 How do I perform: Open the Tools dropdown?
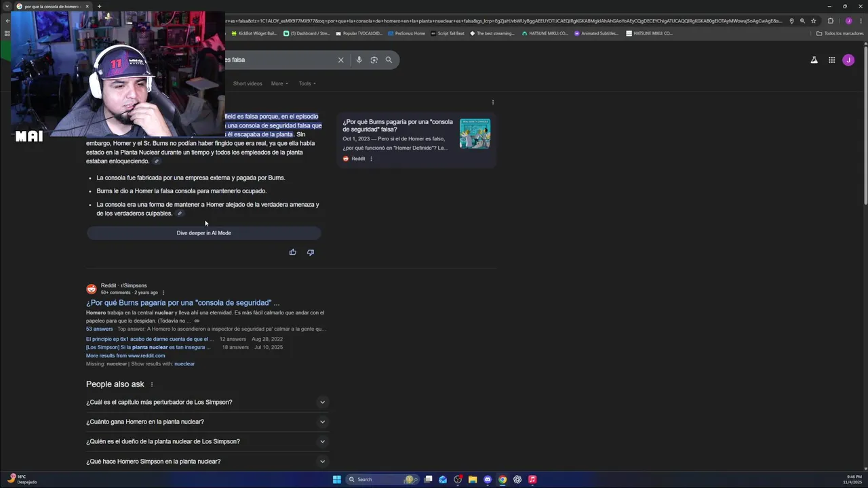pyautogui.click(x=307, y=83)
